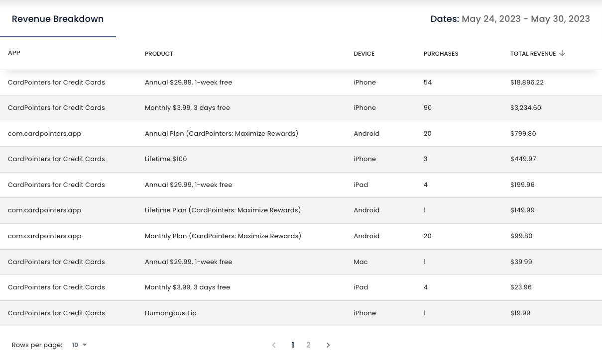Sort by the PURCHASES column header

pyautogui.click(x=441, y=54)
